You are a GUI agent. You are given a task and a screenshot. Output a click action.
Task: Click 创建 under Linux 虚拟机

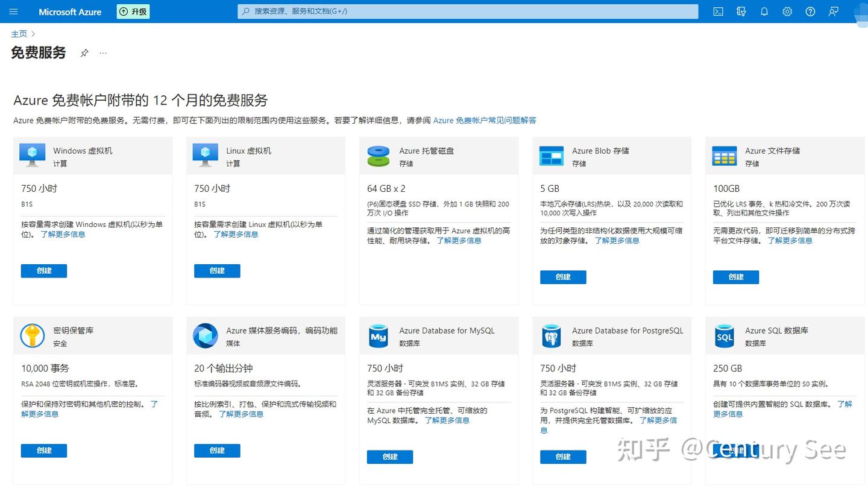pyautogui.click(x=217, y=271)
